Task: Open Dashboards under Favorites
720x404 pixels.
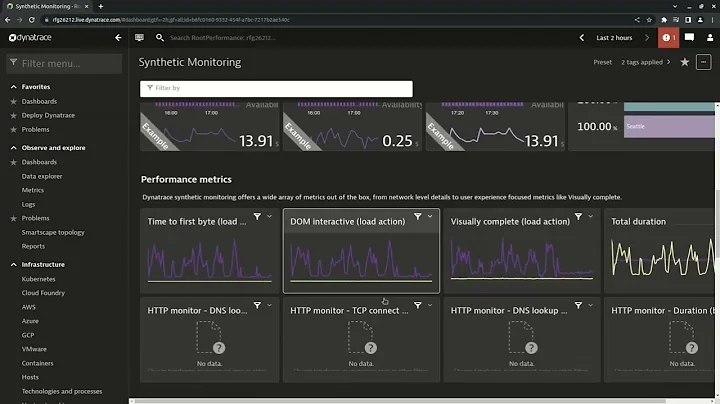Action: 39,101
